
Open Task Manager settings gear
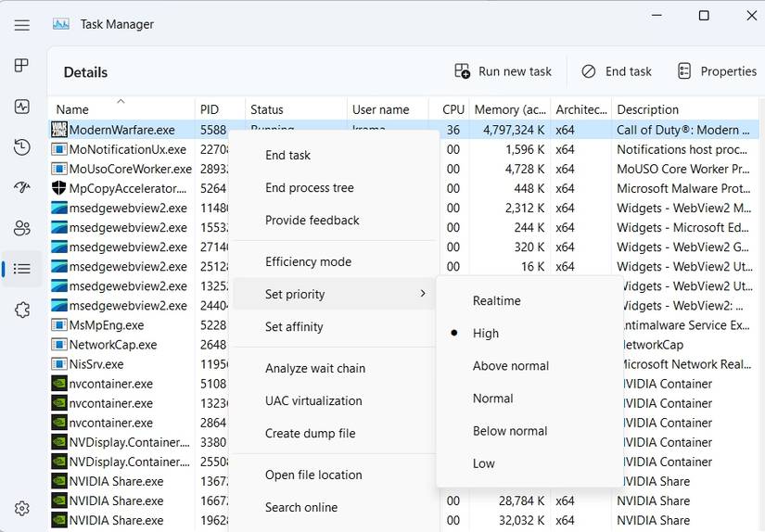click(22, 508)
